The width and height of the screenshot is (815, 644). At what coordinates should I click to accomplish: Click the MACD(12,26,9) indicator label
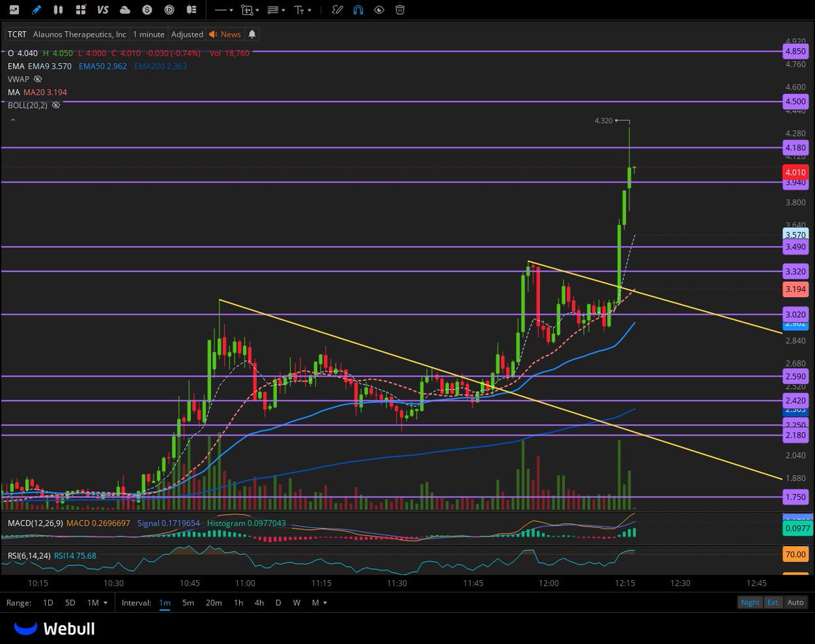coord(34,523)
